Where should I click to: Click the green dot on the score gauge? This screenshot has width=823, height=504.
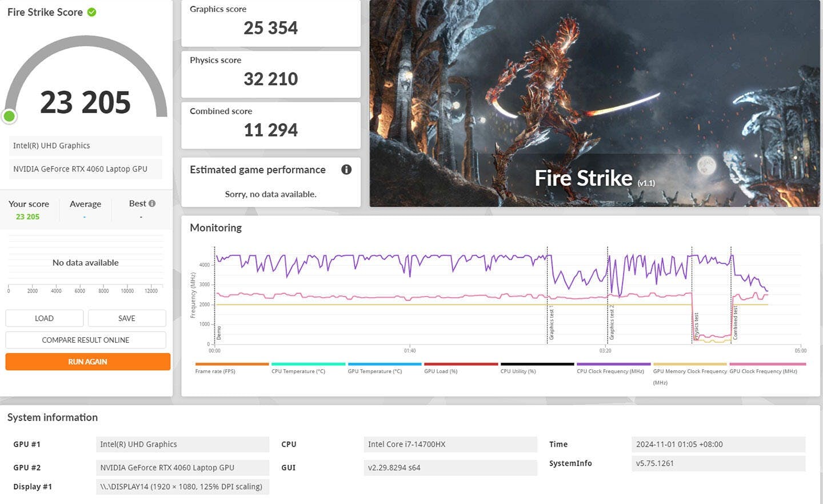(9, 117)
